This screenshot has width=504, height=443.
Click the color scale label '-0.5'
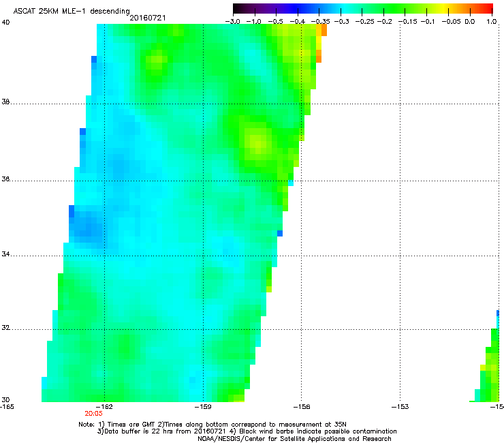tap(275, 22)
